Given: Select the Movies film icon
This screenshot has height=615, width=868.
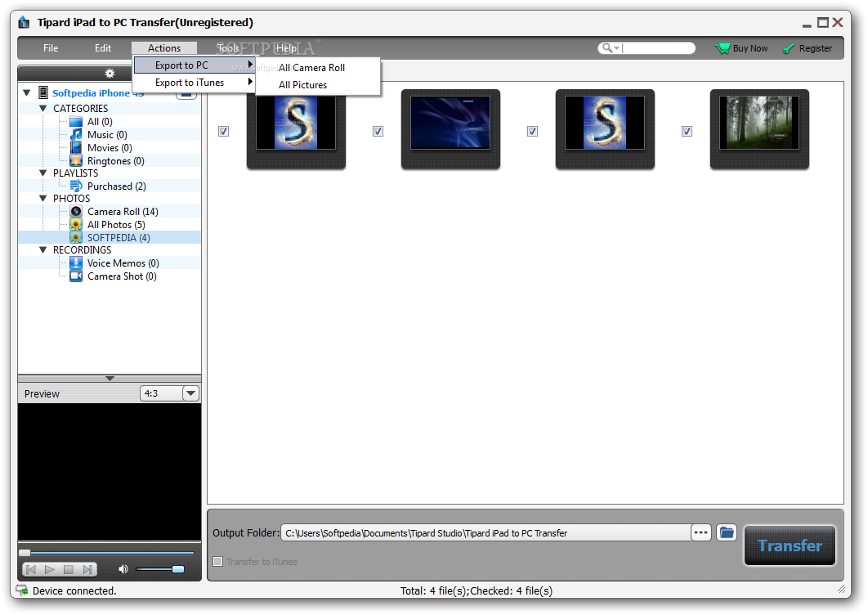Looking at the screenshot, I should tap(76, 148).
